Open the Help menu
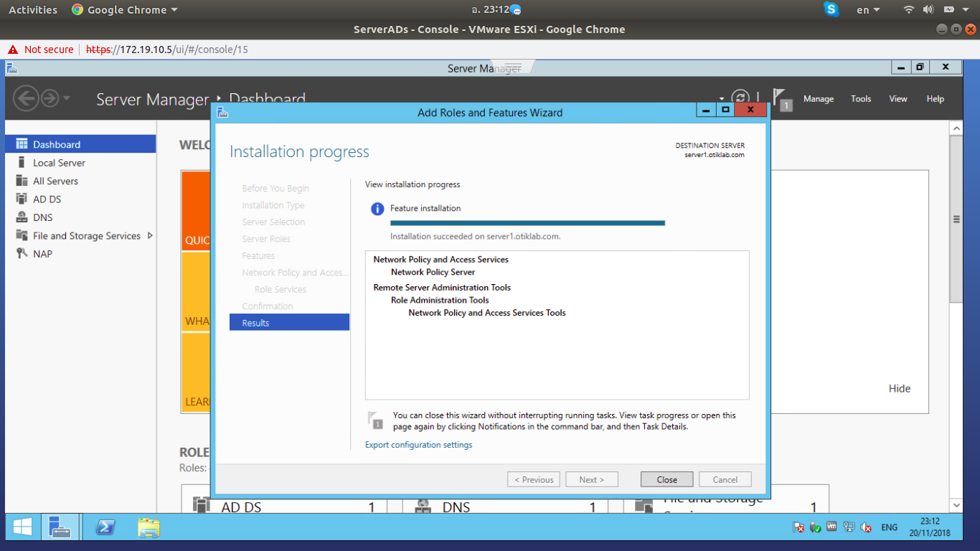Image resolution: width=980 pixels, height=551 pixels. (936, 99)
